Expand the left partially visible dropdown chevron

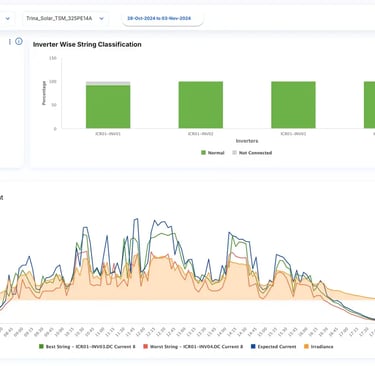8,18
